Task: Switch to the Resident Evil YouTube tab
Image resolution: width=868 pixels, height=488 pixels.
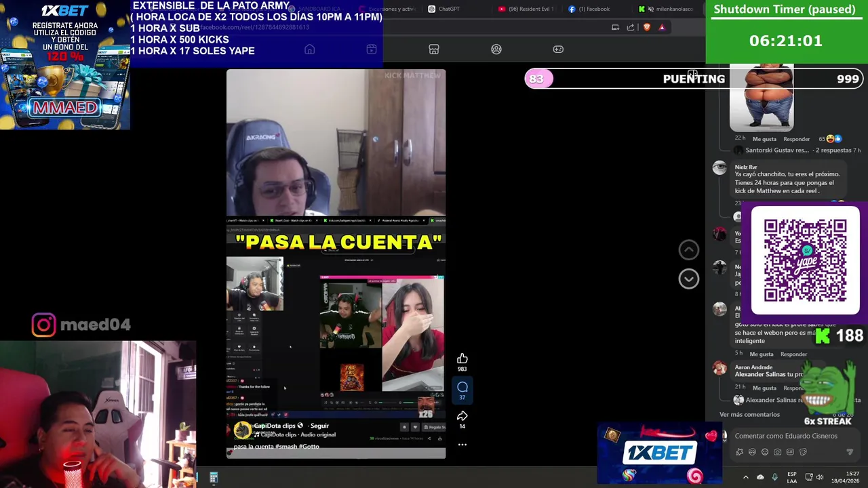Action: pyautogui.click(x=526, y=9)
